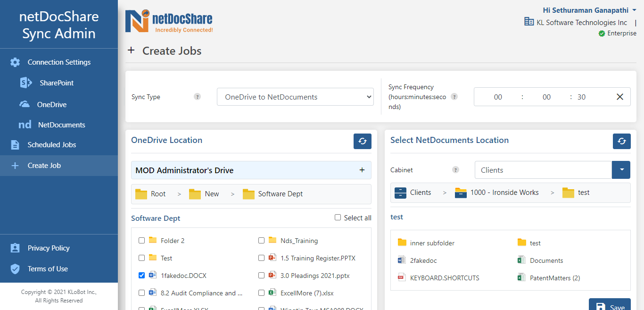Refresh the OneDrive Location panel
The image size is (644, 310).
[x=363, y=141]
